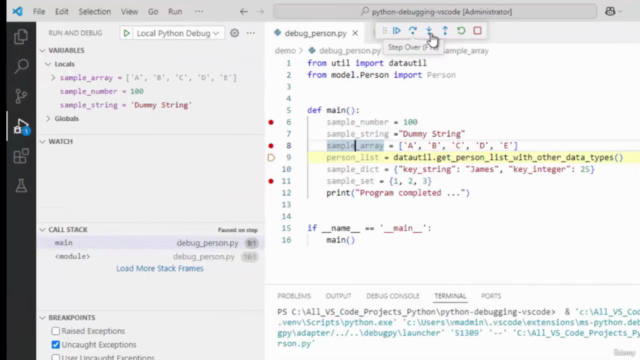Select the main call stack frame
The image size is (640, 360).
150,243
